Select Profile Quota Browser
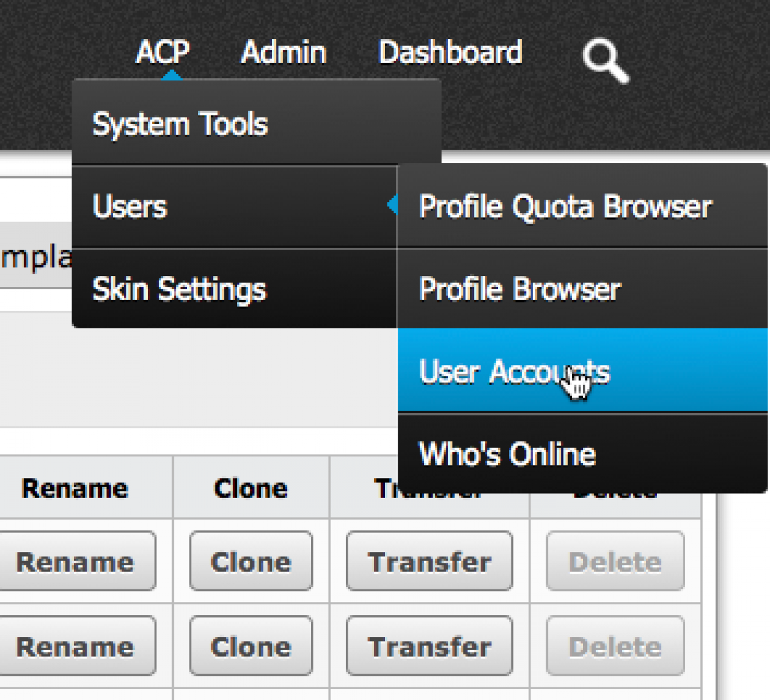Image resolution: width=770 pixels, height=700 pixels. 565,206
